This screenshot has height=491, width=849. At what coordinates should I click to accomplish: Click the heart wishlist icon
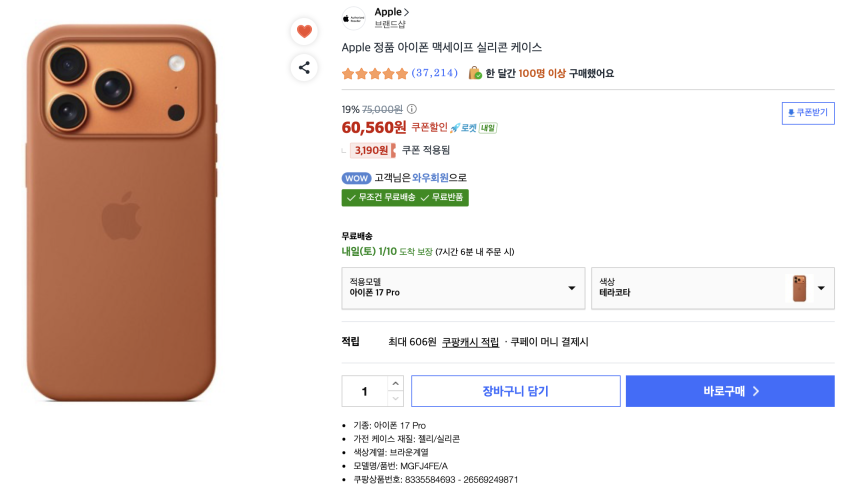pyautogui.click(x=304, y=31)
